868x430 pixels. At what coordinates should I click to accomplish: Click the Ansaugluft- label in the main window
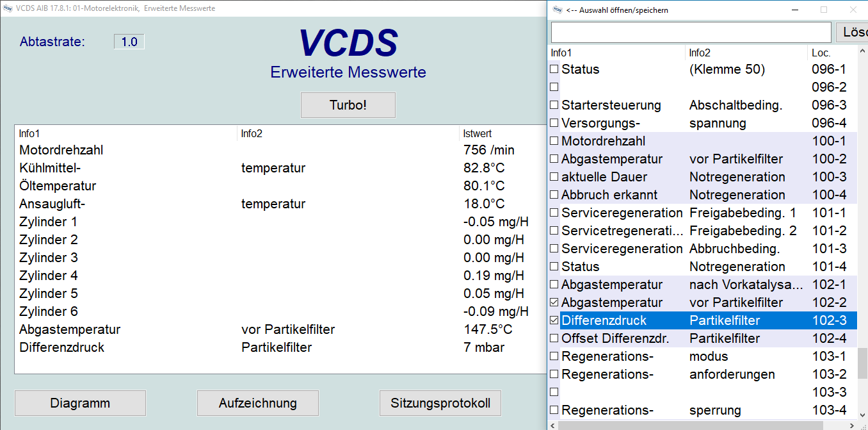click(52, 204)
